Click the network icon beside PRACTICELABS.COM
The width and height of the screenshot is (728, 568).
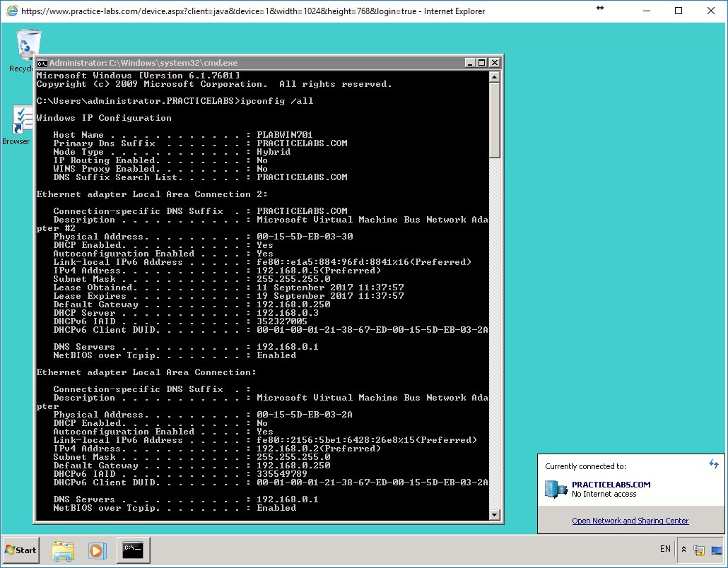556,488
